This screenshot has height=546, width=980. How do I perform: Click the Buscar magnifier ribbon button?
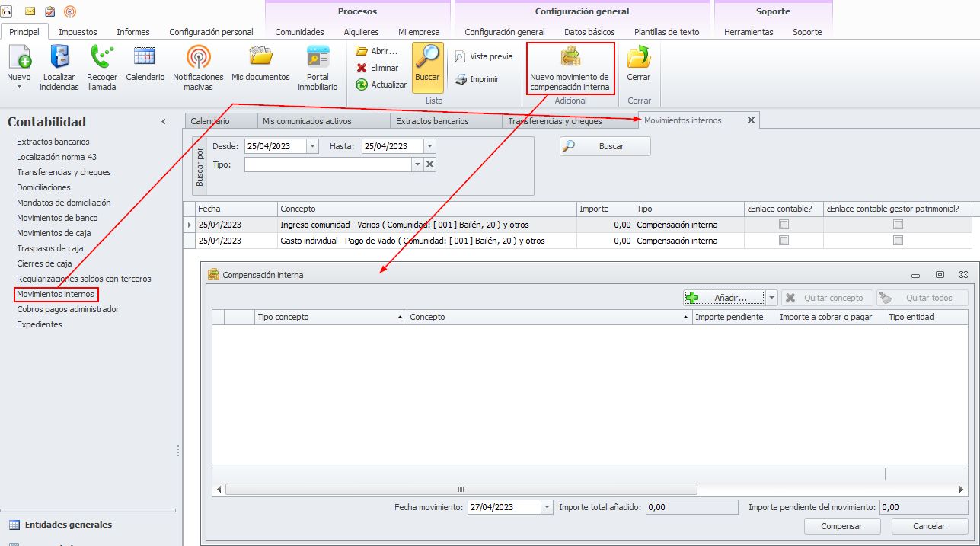[427, 67]
